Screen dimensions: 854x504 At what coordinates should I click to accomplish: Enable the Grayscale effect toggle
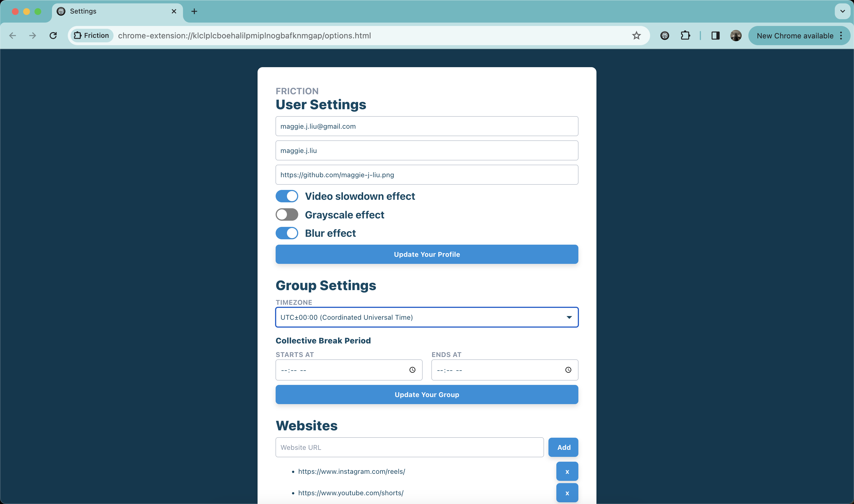tap(286, 215)
